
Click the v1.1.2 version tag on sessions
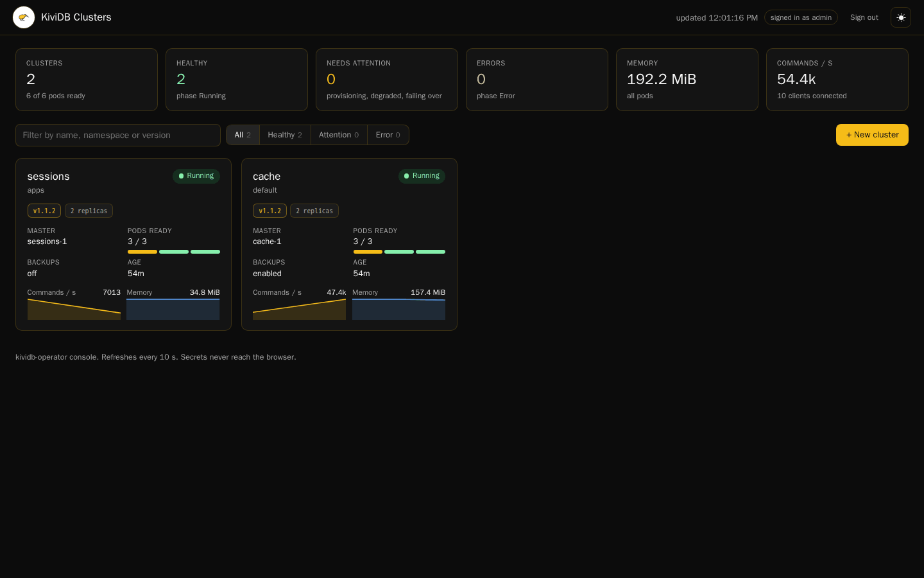coord(44,211)
